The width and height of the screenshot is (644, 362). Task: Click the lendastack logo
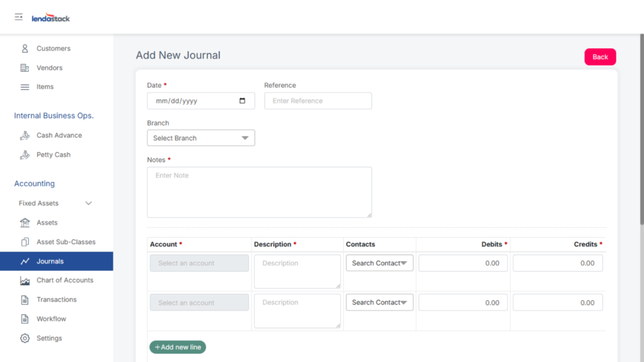click(51, 18)
